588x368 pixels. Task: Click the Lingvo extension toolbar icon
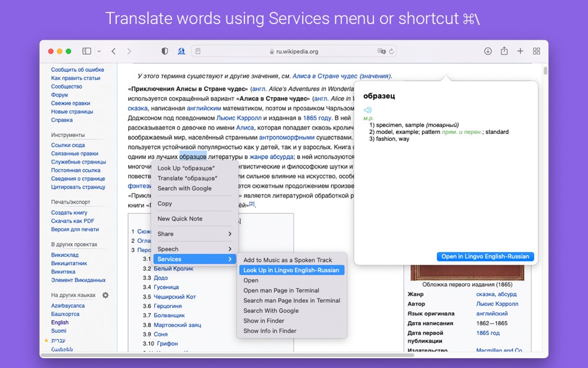click(181, 51)
